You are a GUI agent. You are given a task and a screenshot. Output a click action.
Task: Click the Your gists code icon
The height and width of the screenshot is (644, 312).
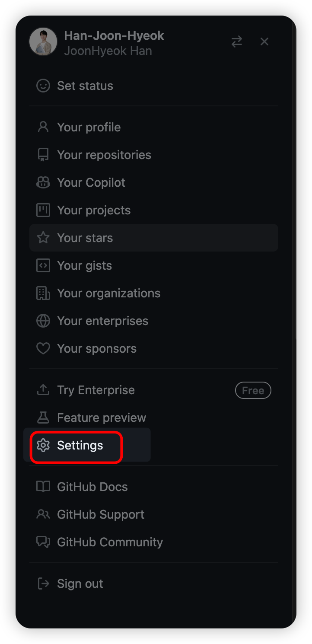[x=43, y=265]
